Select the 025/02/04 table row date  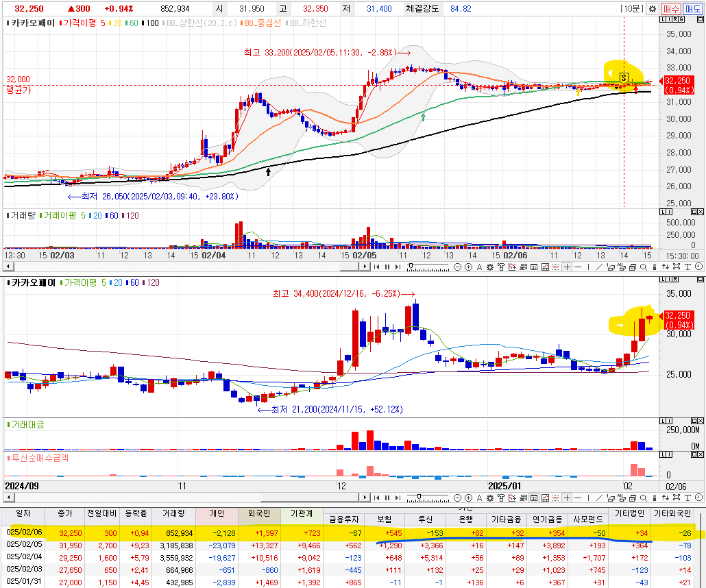point(24,556)
